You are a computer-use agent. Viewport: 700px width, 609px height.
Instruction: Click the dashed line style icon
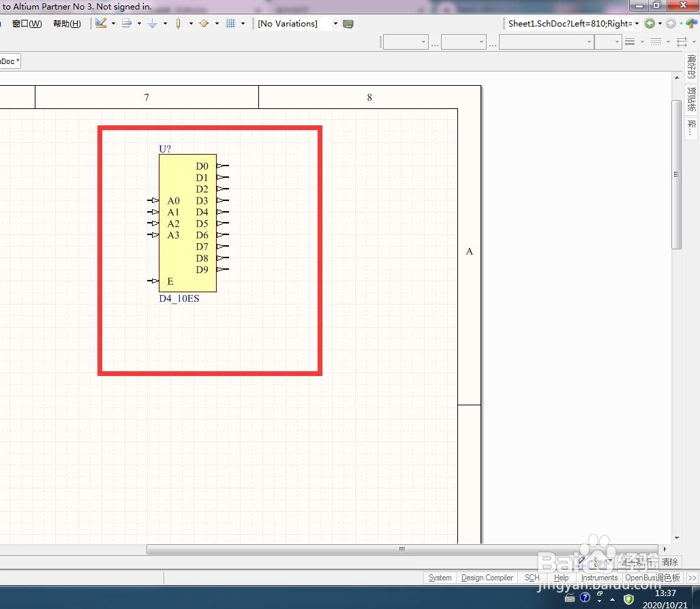pyautogui.click(x=656, y=42)
